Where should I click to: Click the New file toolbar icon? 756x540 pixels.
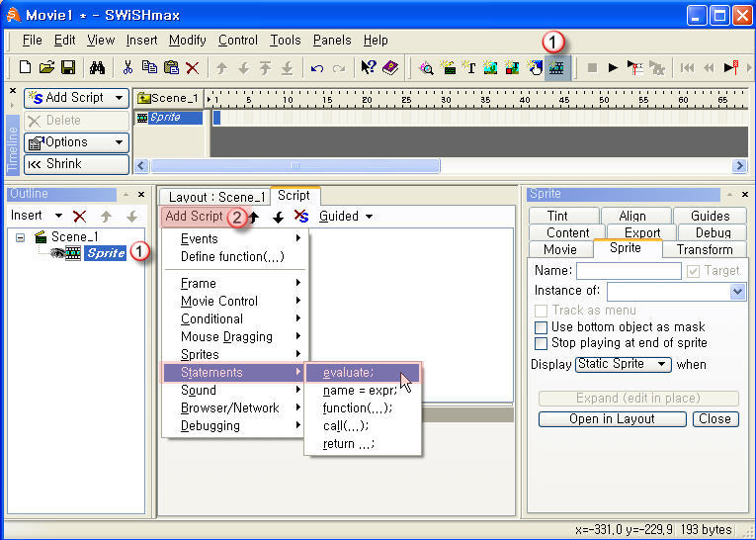tap(25, 67)
